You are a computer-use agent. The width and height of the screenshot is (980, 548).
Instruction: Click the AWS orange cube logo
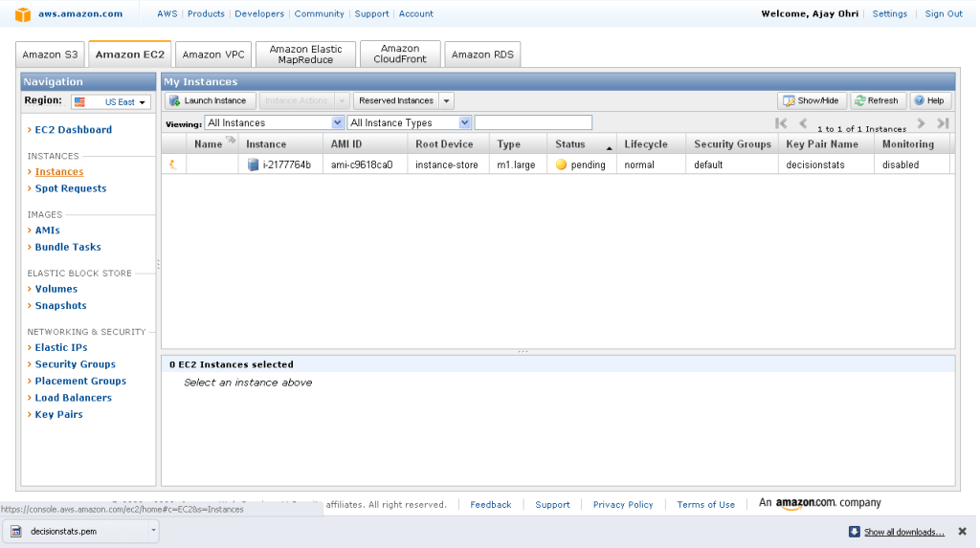point(23,14)
